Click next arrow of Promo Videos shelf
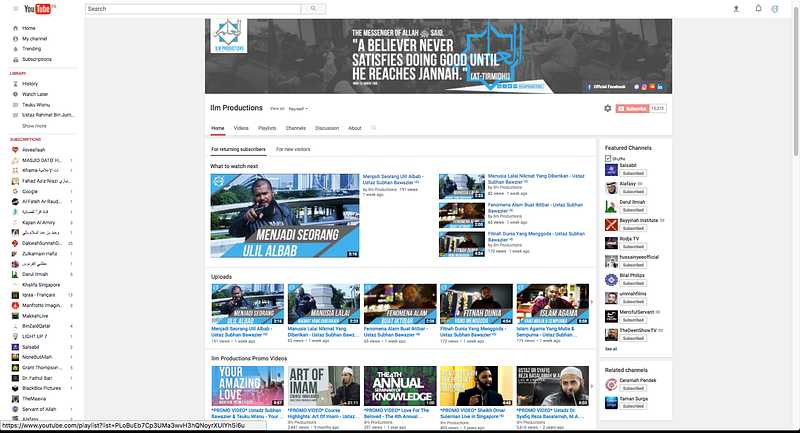The image size is (800, 433). [x=591, y=386]
